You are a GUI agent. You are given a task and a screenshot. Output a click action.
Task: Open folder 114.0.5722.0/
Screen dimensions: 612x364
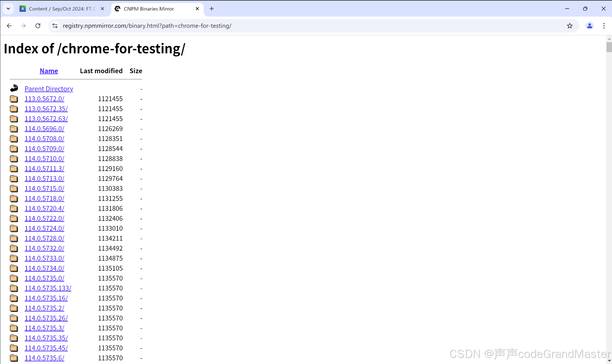(44, 218)
